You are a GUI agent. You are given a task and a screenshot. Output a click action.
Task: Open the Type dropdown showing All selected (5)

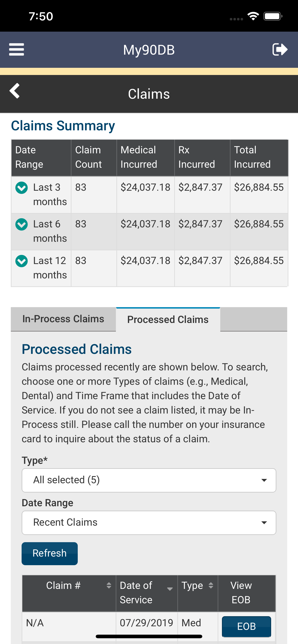149,480
